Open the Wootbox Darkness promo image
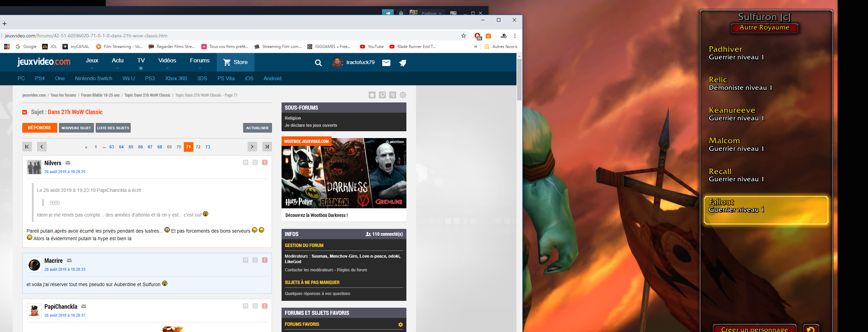The height and width of the screenshot is (332, 868). coord(344,173)
